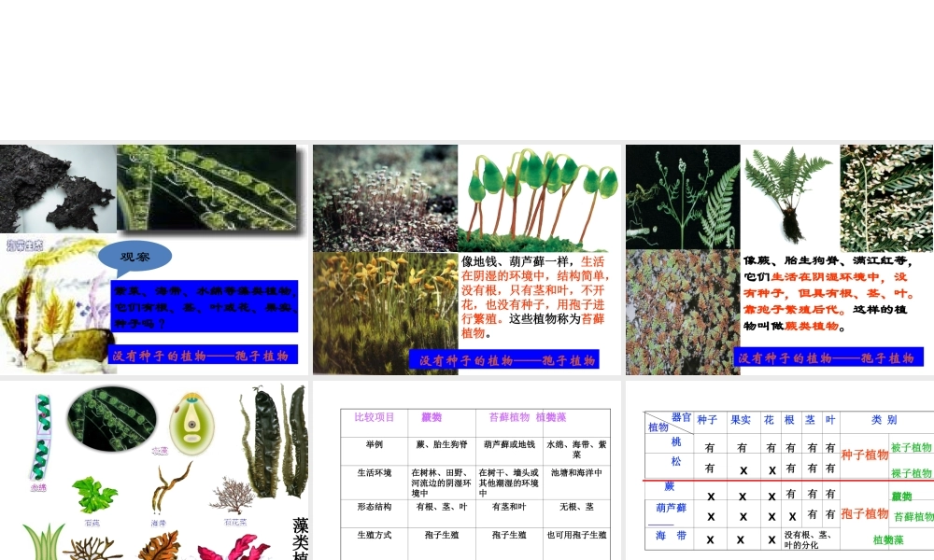The image size is (934, 560).
Task: Open the 比较项目 comparison table slide
Action: pyautogui.click(x=466, y=470)
